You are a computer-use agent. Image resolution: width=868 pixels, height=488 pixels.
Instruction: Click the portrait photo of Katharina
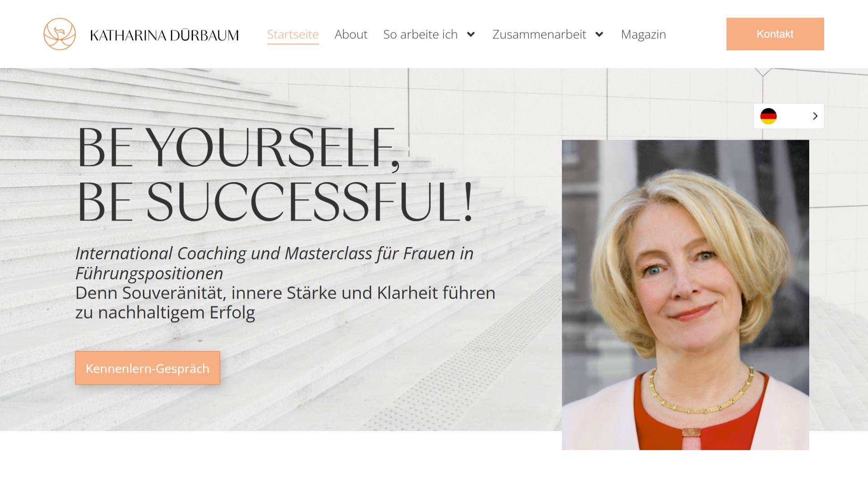[685, 295]
